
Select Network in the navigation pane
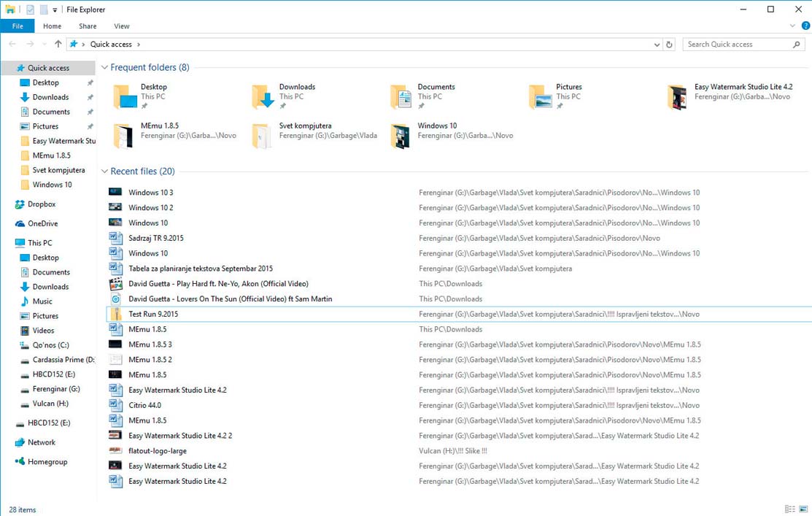42,442
